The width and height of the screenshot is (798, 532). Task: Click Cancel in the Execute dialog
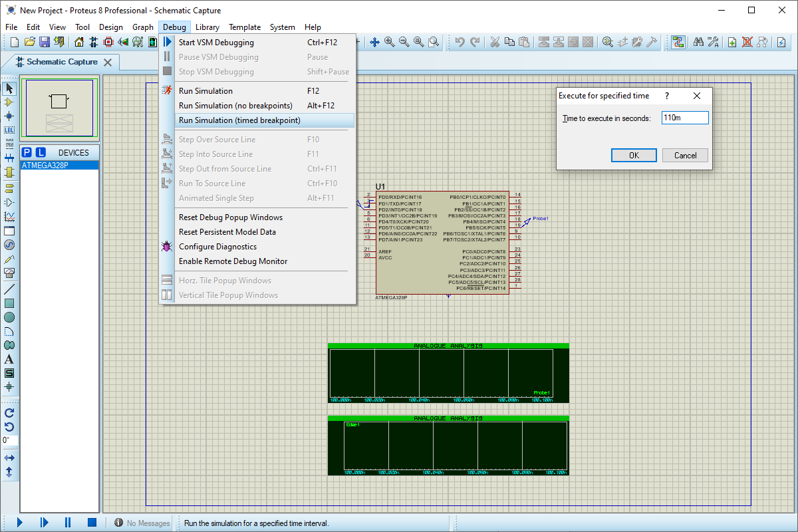[x=685, y=155]
